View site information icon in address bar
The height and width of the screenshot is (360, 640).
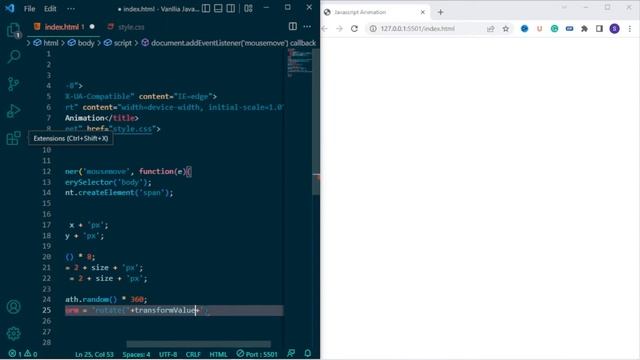pyautogui.click(x=373, y=29)
